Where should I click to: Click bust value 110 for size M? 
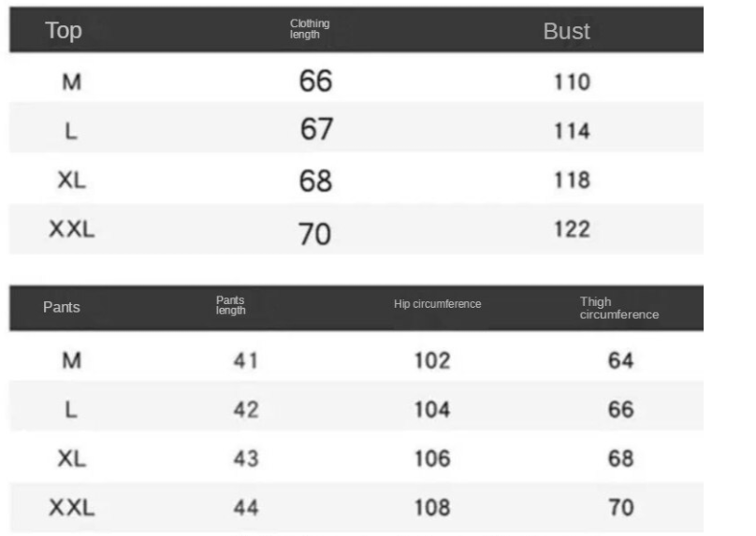point(572,82)
